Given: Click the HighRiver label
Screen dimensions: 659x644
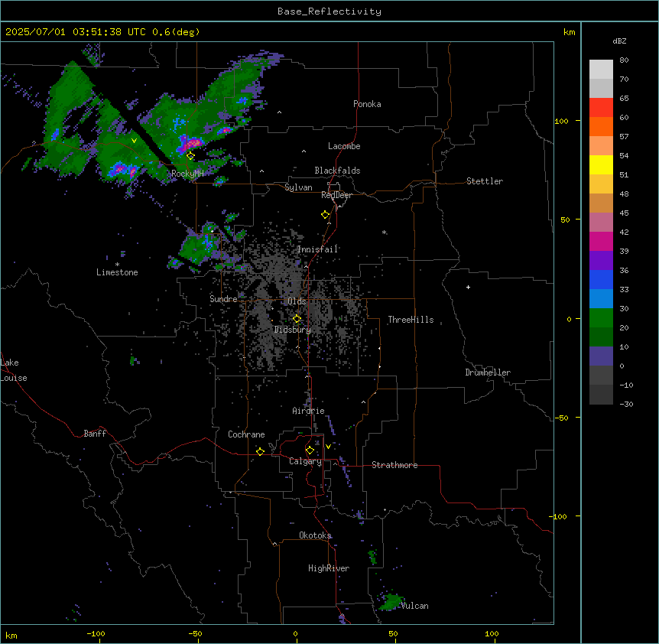Looking at the screenshot, I should click(x=329, y=568).
